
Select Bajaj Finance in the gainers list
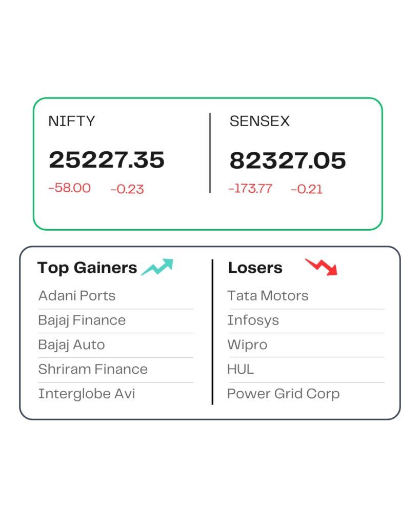click(x=82, y=320)
